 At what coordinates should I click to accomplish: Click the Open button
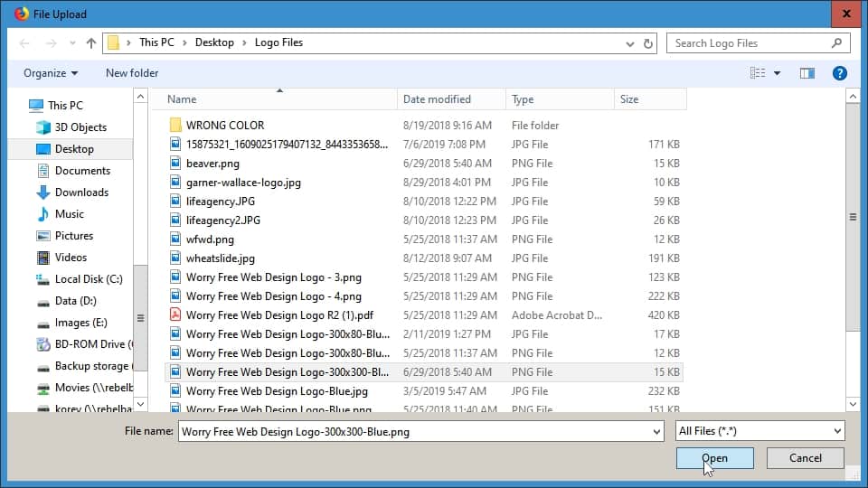[714, 458]
